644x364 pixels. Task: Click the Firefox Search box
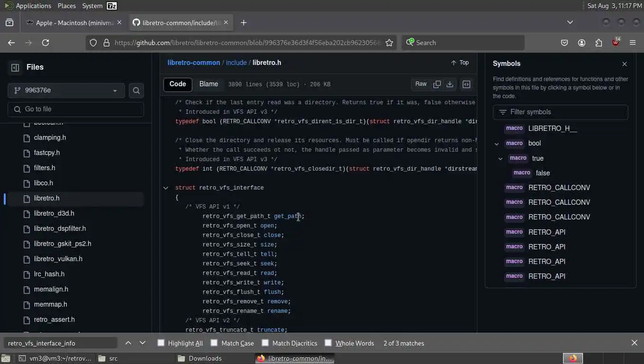[463, 43]
